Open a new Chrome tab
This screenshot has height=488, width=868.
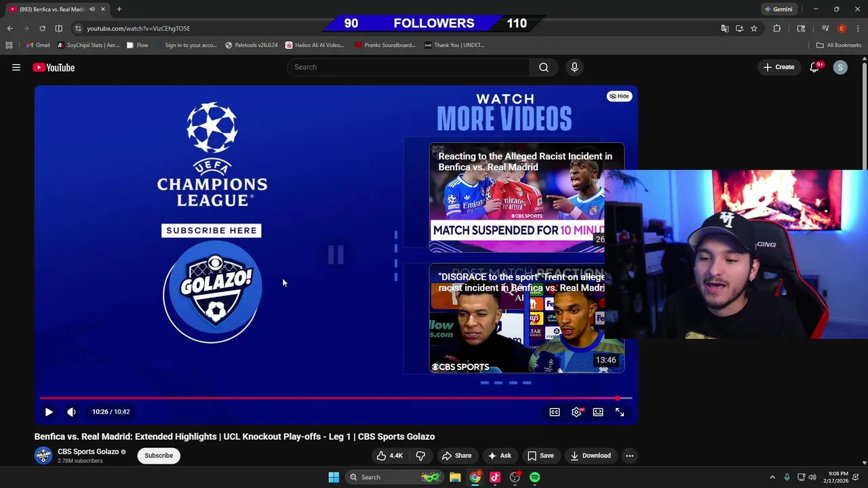[119, 9]
